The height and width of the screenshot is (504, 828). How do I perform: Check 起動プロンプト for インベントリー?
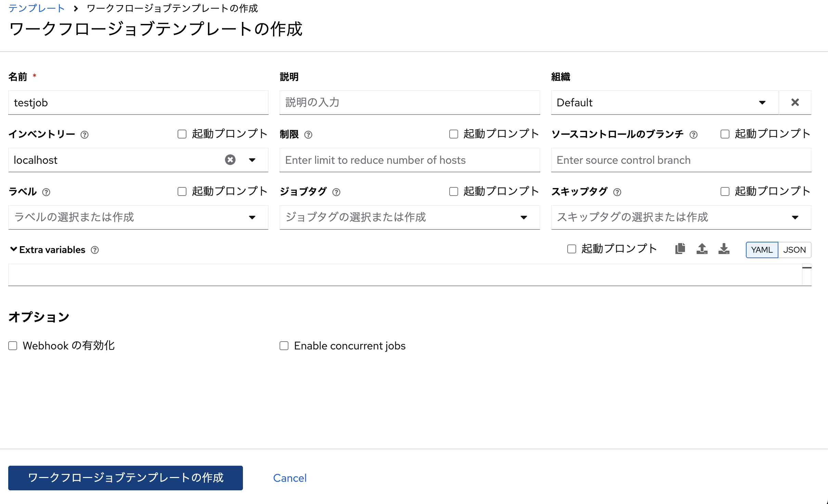182,134
